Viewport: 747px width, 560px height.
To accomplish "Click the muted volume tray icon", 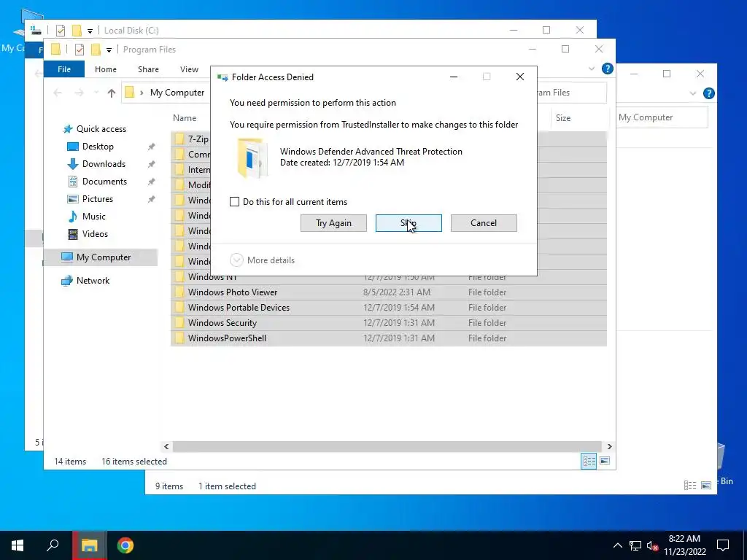I will [653, 545].
